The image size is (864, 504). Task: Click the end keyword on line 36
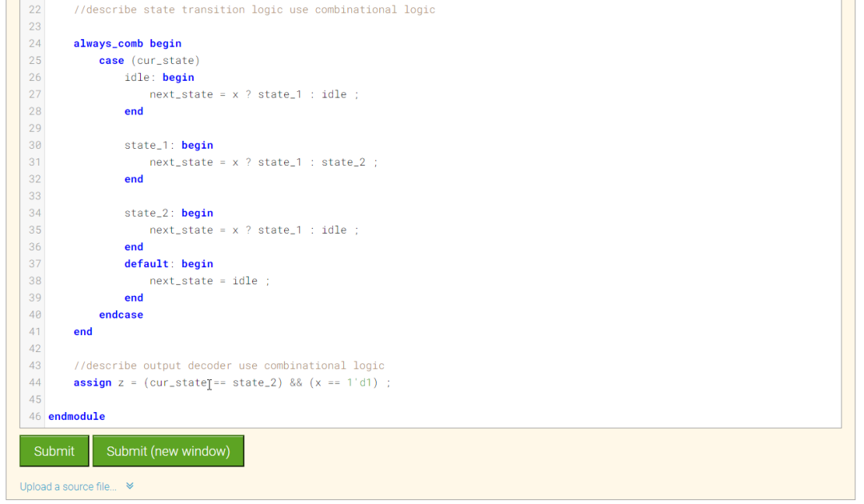pyautogui.click(x=134, y=246)
